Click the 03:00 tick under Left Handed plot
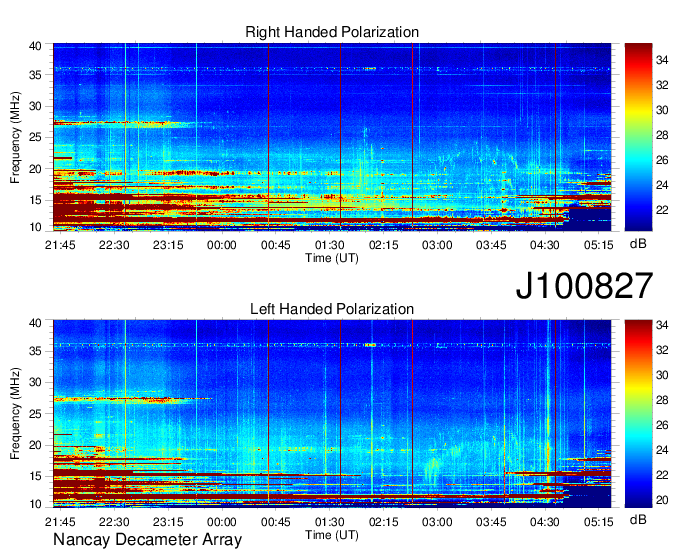The image size is (680, 552). click(x=437, y=522)
